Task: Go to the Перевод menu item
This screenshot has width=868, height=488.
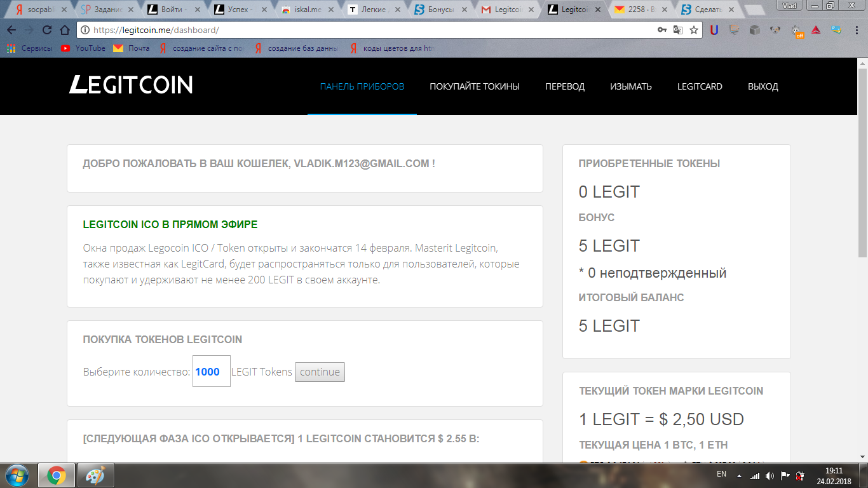Action: tap(565, 86)
